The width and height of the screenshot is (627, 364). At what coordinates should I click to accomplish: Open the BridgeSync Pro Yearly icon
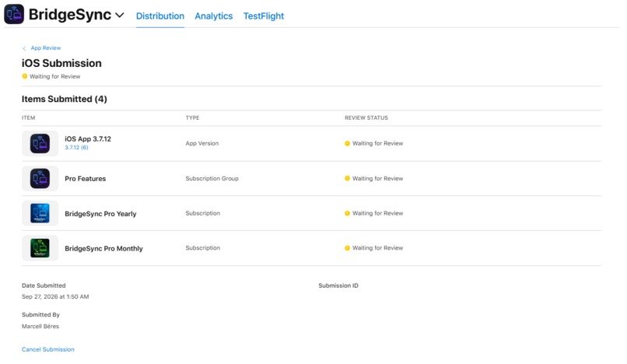tap(40, 213)
